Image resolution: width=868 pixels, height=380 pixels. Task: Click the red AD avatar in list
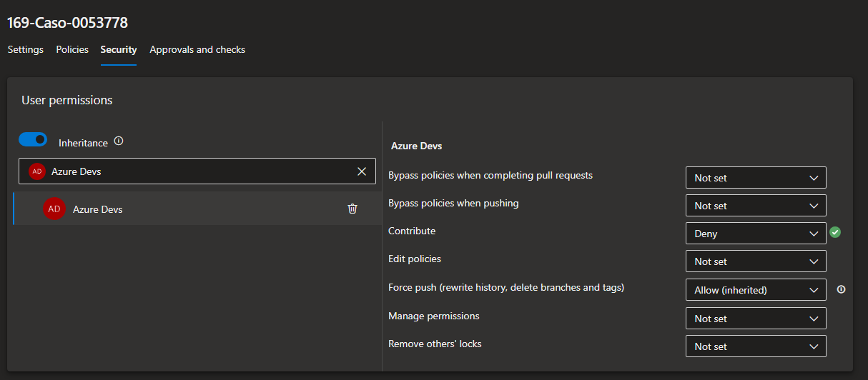click(x=54, y=209)
